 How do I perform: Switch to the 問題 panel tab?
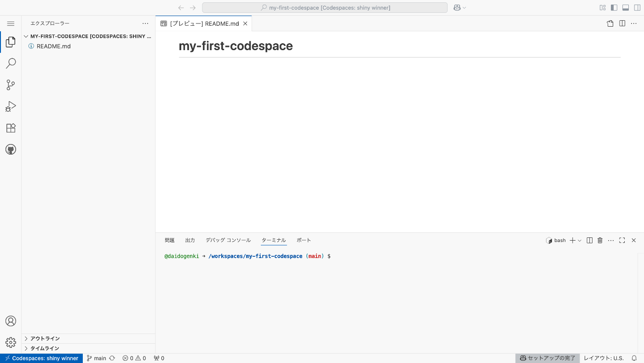click(170, 240)
